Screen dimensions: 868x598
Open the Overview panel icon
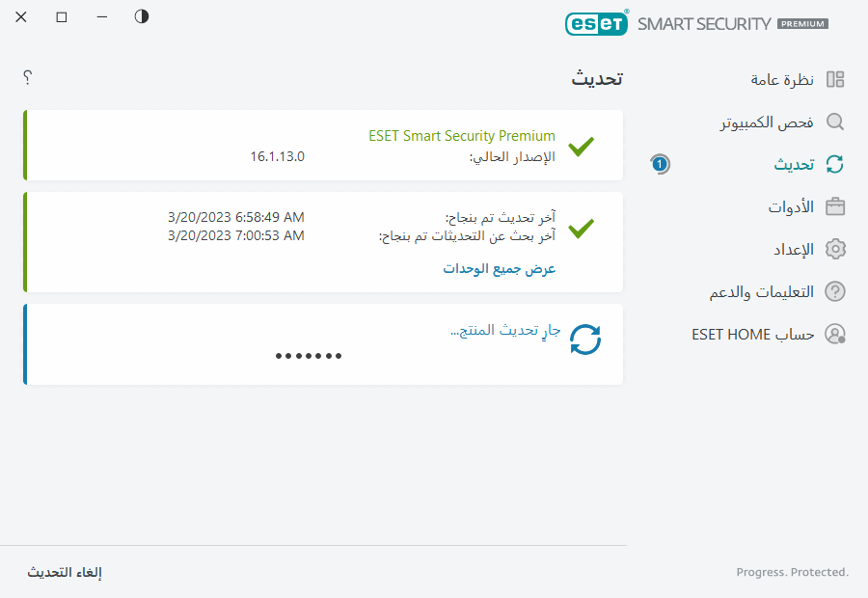pos(835,79)
